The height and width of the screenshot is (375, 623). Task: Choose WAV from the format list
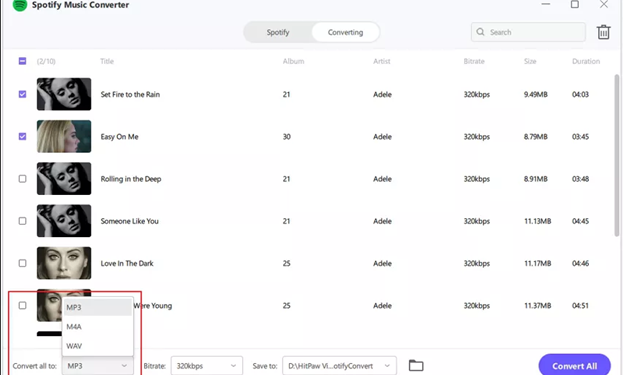(x=98, y=346)
